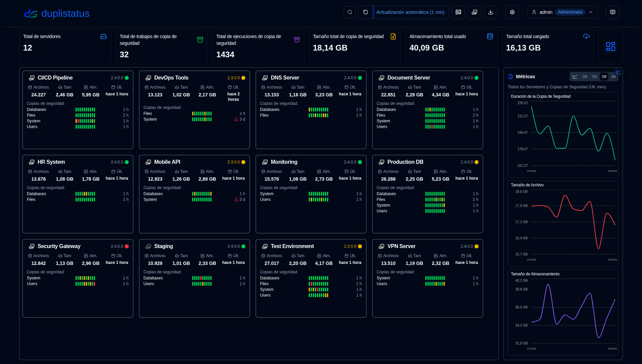This screenshot has height=364, width=642.
Task: Click the duplistatus logo icon
Action: click(x=31, y=13)
